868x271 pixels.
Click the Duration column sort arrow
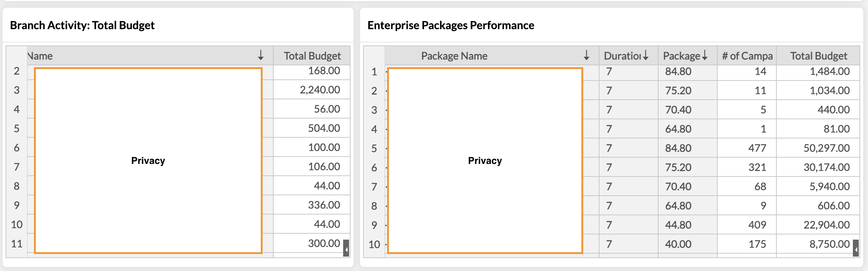pos(646,55)
